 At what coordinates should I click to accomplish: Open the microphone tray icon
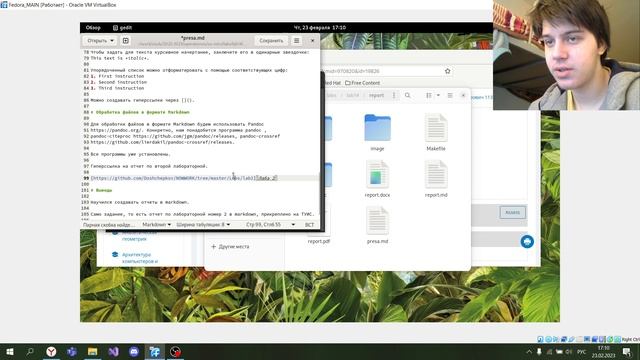click(539, 351)
